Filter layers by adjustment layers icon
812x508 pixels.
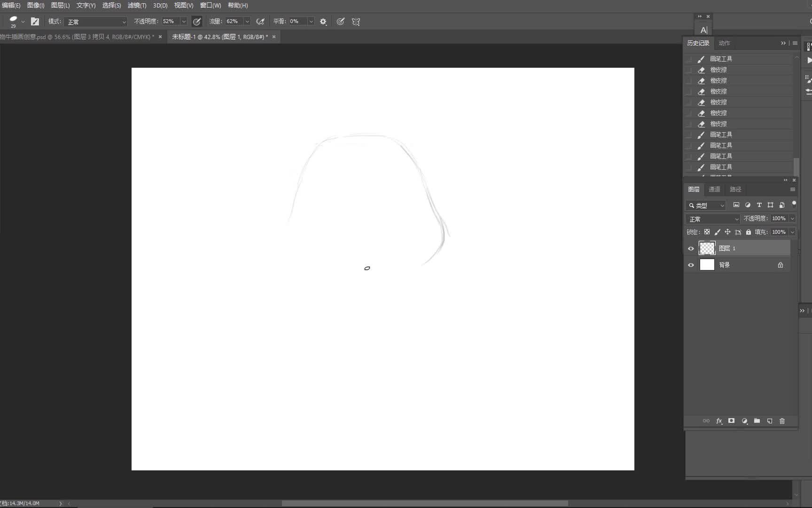coord(748,205)
